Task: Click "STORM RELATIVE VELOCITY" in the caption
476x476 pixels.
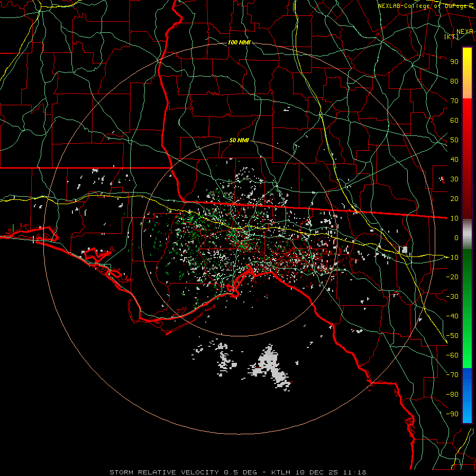Action: coord(164,472)
